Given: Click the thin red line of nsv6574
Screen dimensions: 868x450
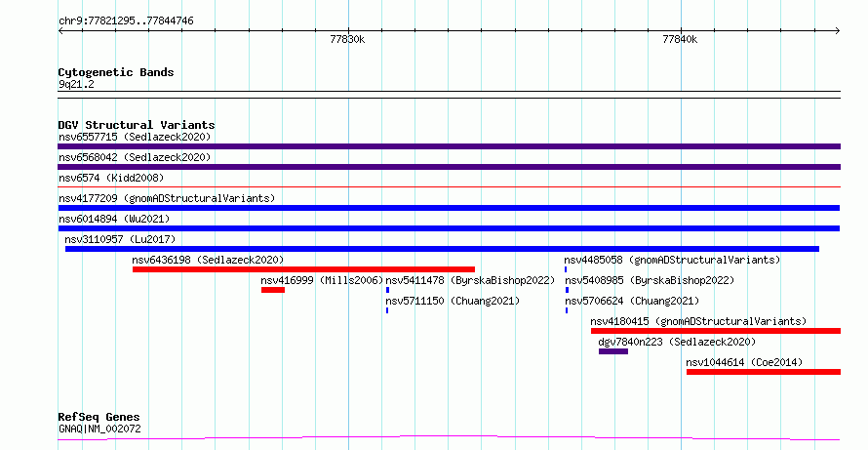Looking at the screenshot, I should coord(449,187).
